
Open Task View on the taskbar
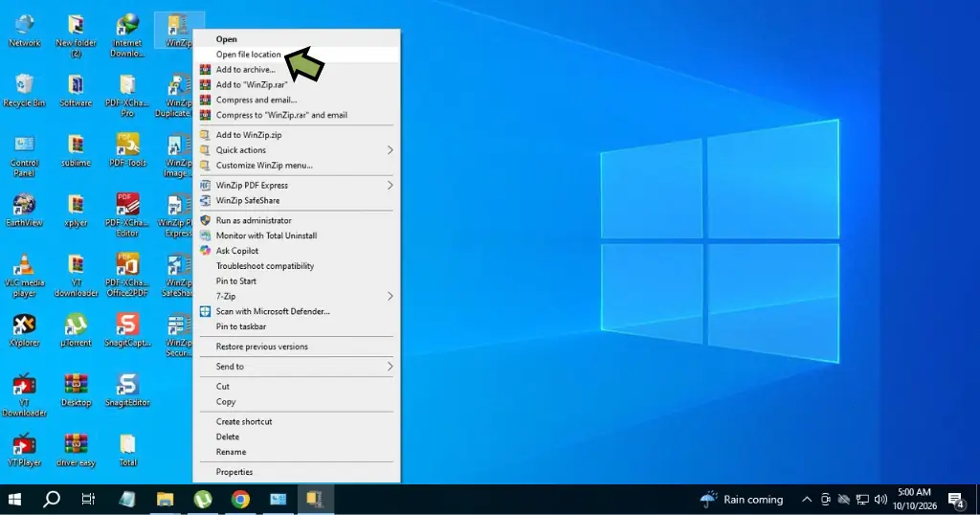(88, 500)
